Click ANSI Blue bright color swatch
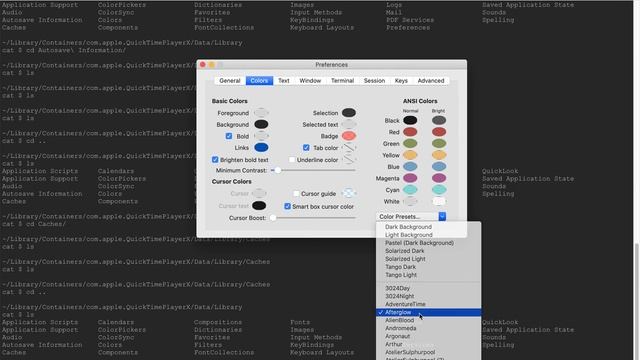The image size is (640, 360). [x=439, y=167]
